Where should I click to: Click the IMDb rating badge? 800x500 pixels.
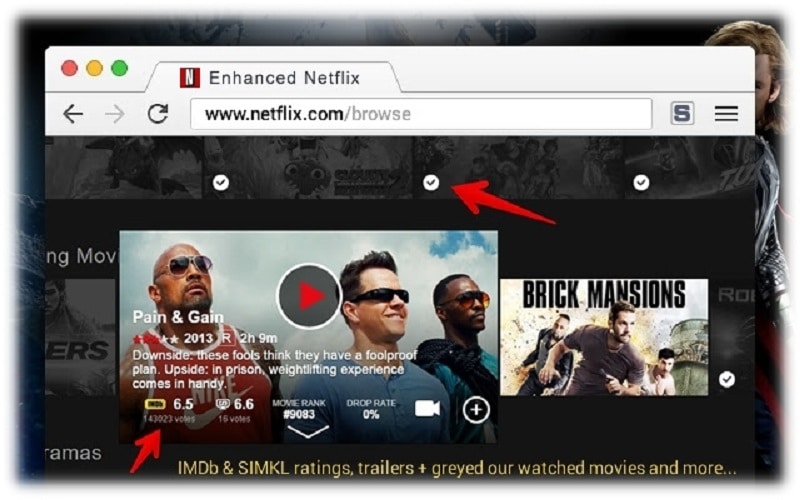click(155, 404)
